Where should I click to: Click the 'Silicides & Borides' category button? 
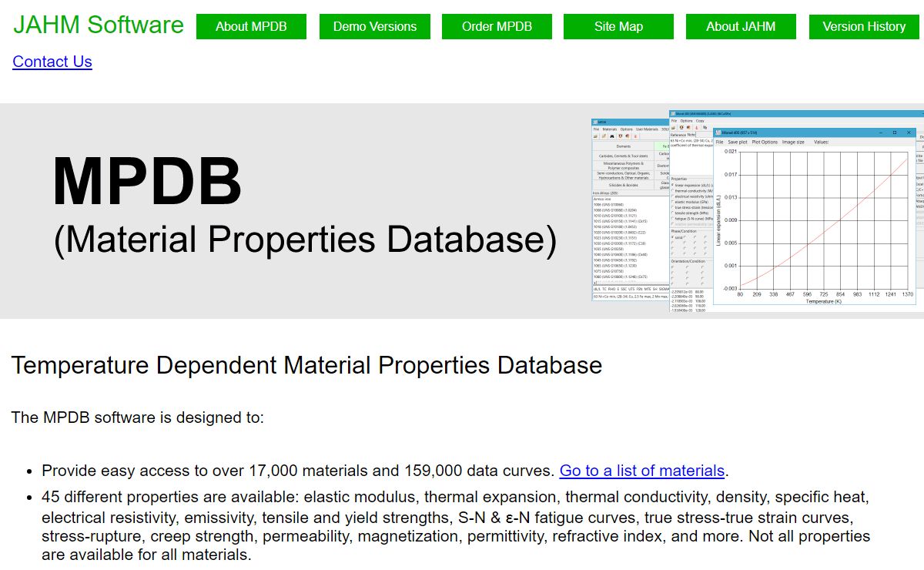point(623,185)
